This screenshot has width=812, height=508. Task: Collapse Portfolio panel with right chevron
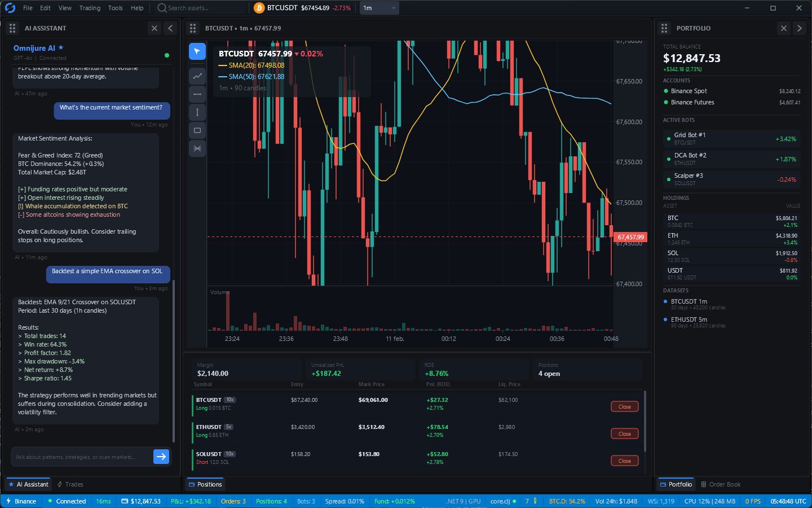point(800,28)
